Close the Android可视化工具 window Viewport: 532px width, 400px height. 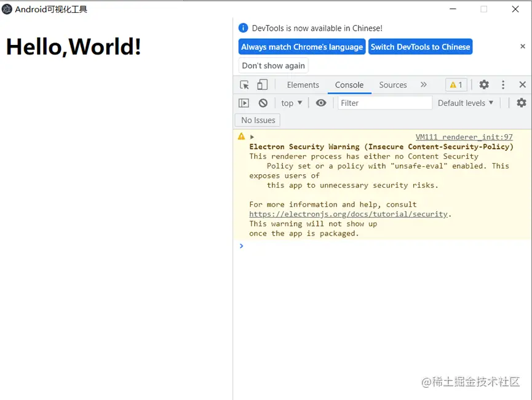click(515, 9)
